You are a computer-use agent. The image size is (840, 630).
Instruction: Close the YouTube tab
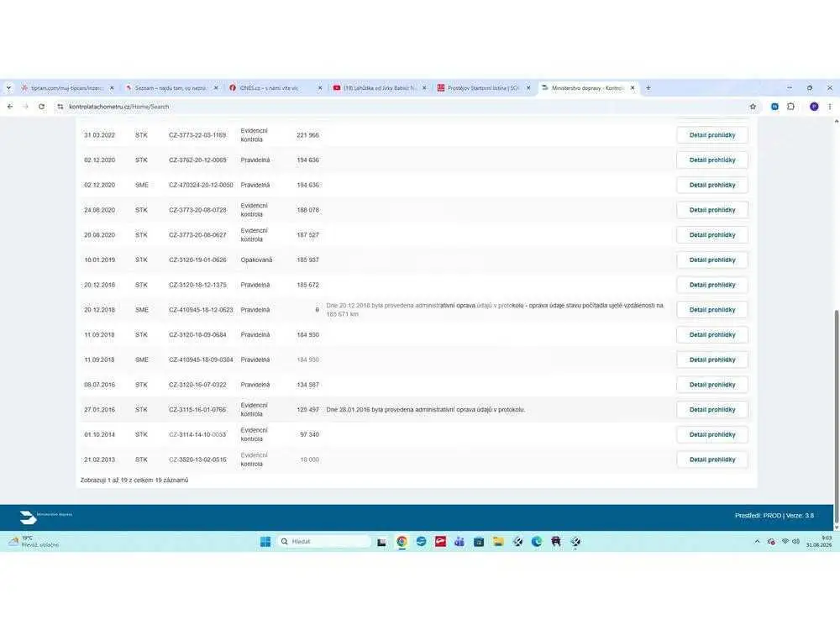[x=424, y=88]
